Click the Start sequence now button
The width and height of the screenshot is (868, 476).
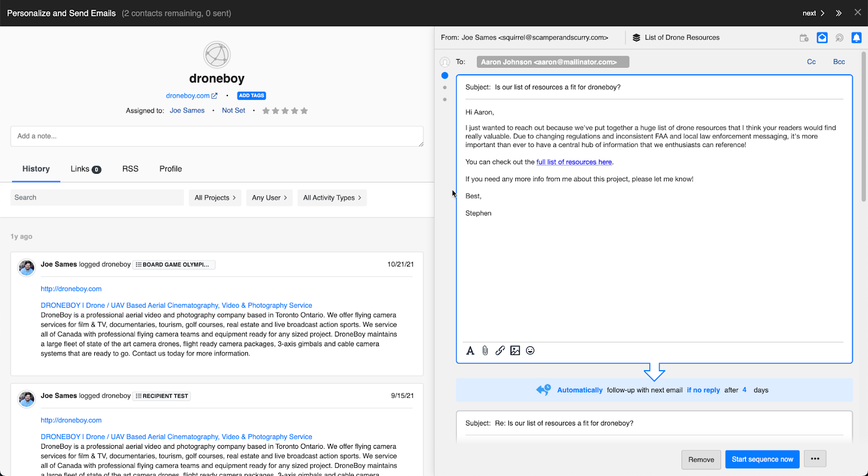[762, 459]
